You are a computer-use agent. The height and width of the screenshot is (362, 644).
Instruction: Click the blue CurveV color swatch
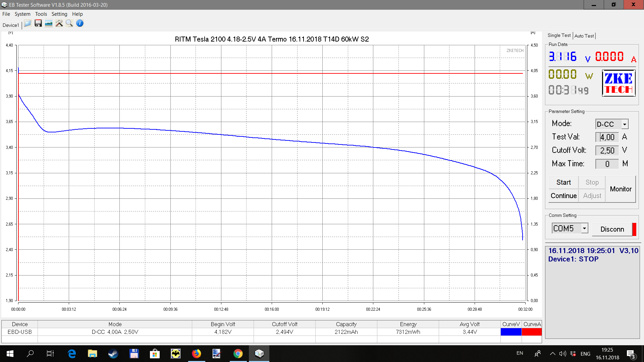511,332
